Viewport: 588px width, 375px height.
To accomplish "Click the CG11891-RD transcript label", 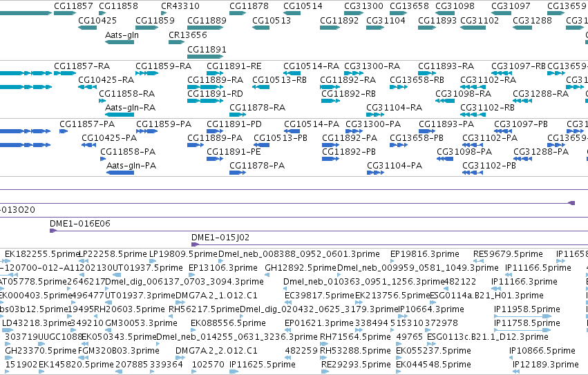I will (216, 94).
